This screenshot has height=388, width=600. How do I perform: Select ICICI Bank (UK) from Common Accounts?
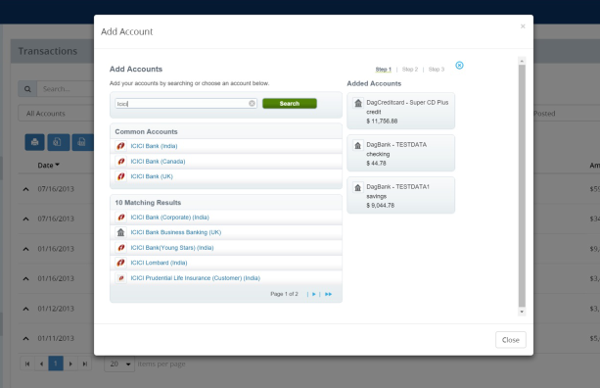(x=152, y=176)
